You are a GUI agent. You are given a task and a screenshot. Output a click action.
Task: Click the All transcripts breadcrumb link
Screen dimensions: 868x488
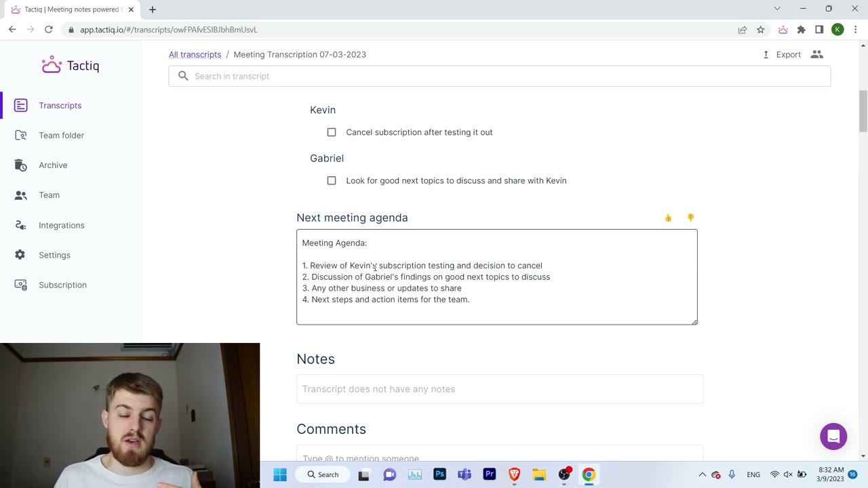195,54
